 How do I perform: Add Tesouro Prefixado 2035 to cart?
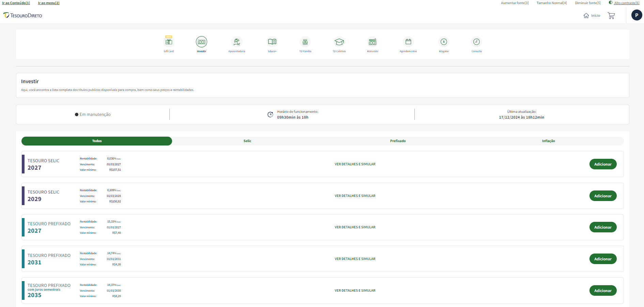pos(603,291)
